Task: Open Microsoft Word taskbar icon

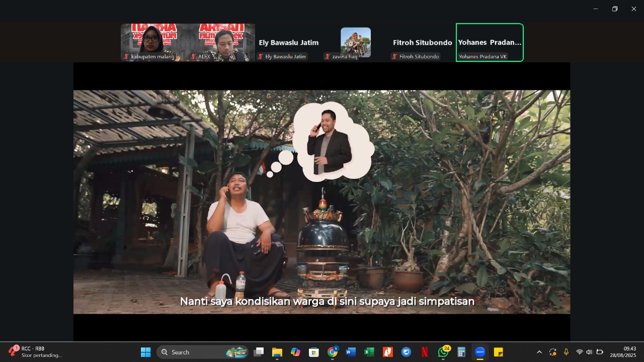Action: [351, 352]
